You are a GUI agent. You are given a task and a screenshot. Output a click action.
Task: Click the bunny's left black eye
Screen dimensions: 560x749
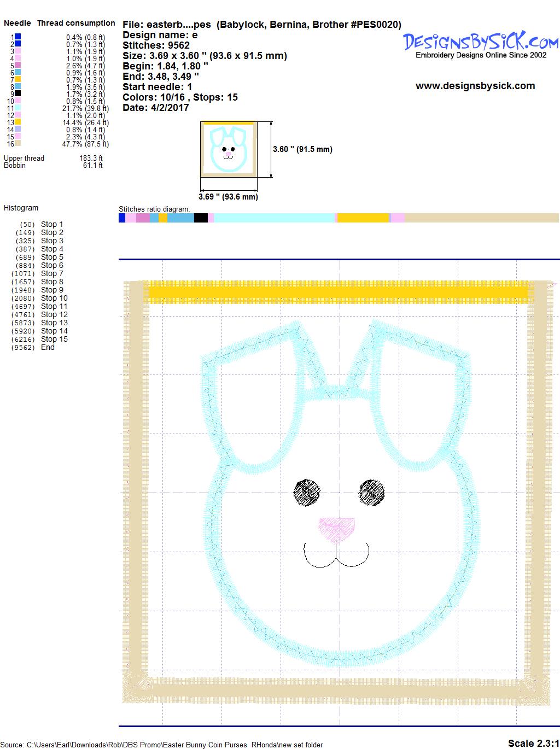307,492
